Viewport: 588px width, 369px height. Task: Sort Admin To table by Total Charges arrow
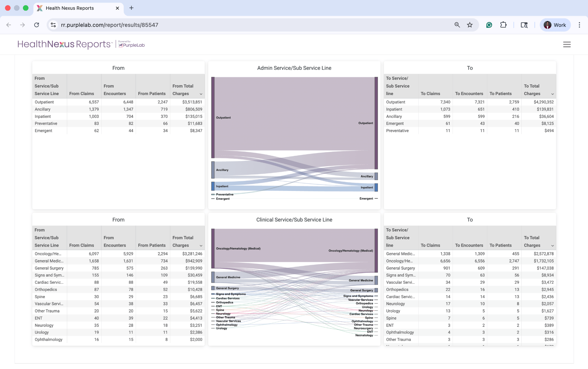tap(552, 94)
